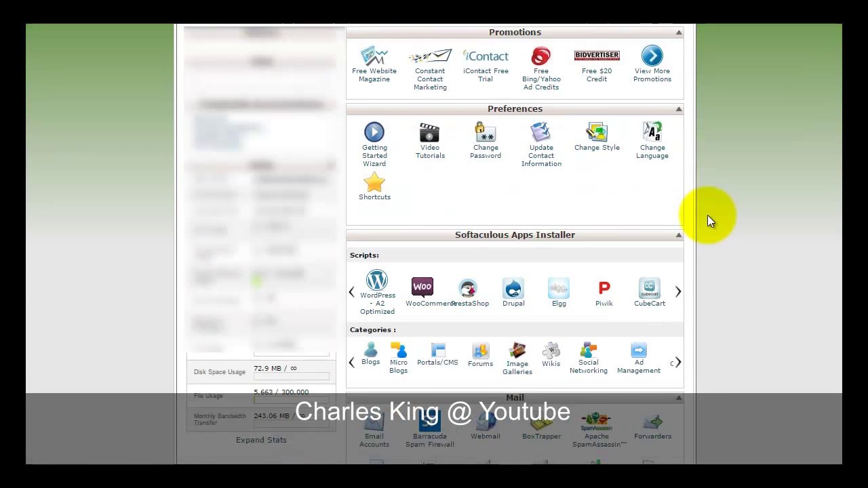Image resolution: width=868 pixels, height=488 pixels.
Task: Open Constant Contact Marketing
Action: (430, 68)
